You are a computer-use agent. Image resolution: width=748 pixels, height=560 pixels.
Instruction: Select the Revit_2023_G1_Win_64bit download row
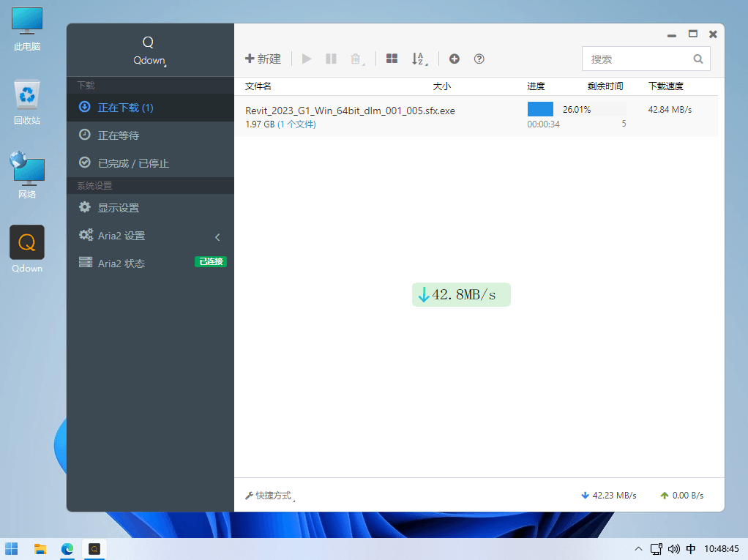click(x=476, y=116)
